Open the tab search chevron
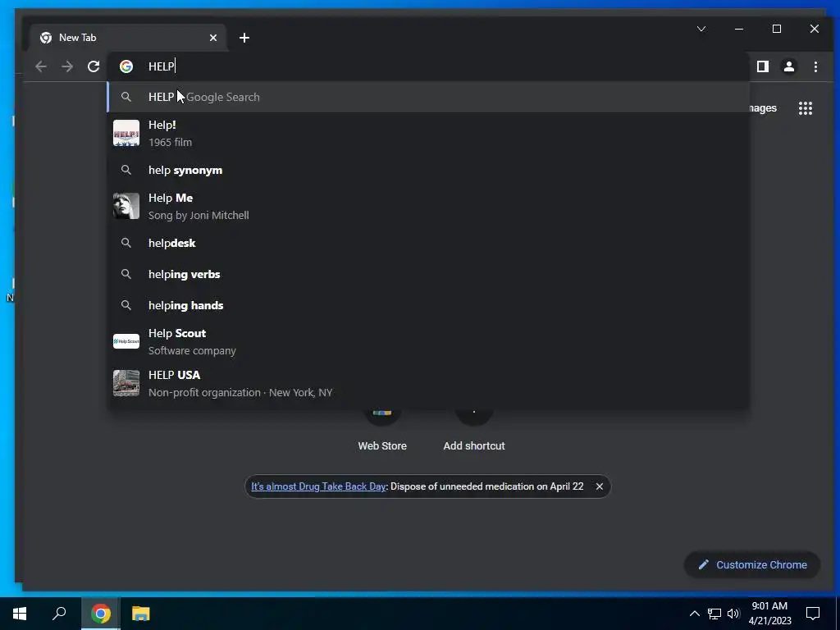The height and width of the screenshot is (630, 840). click(x=701, y=29)
